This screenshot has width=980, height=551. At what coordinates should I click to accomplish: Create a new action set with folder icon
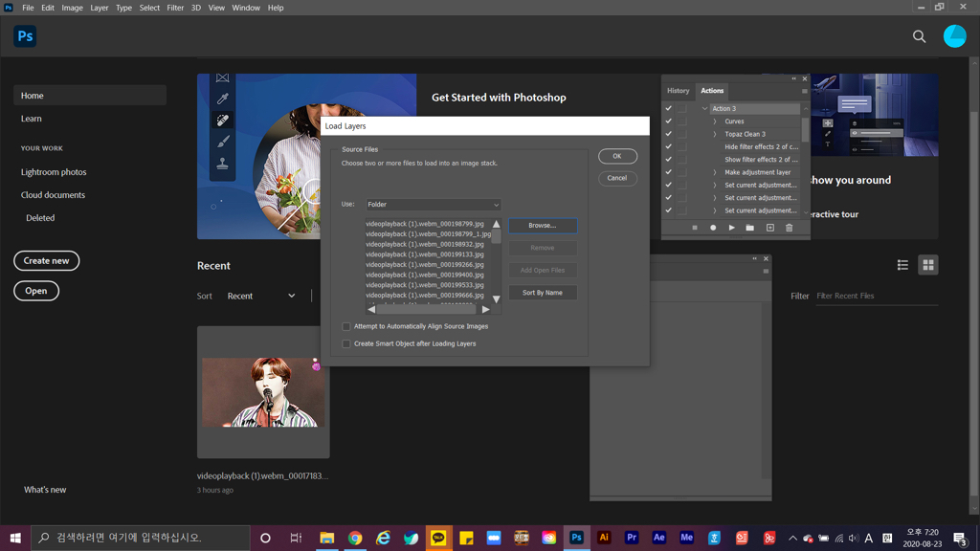(750, 228)
